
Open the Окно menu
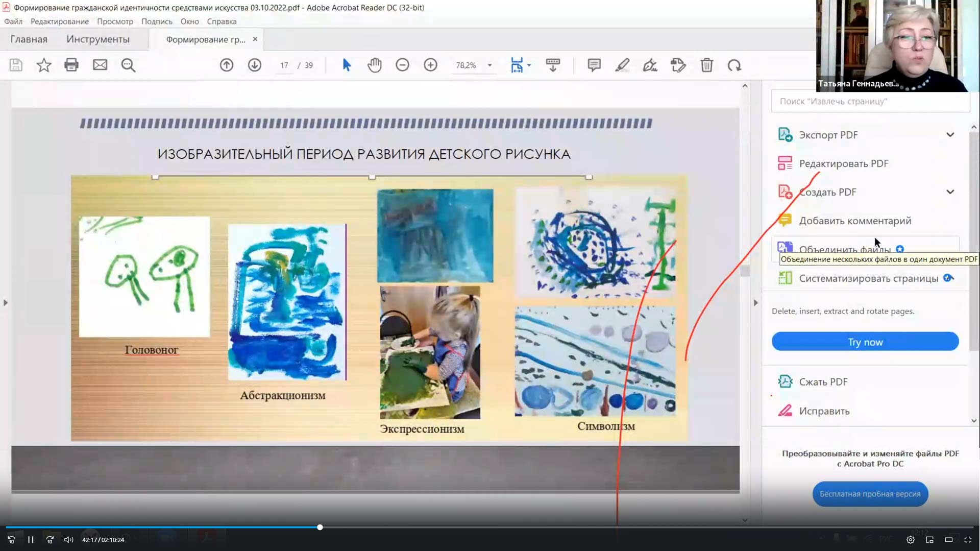point(189,21)
